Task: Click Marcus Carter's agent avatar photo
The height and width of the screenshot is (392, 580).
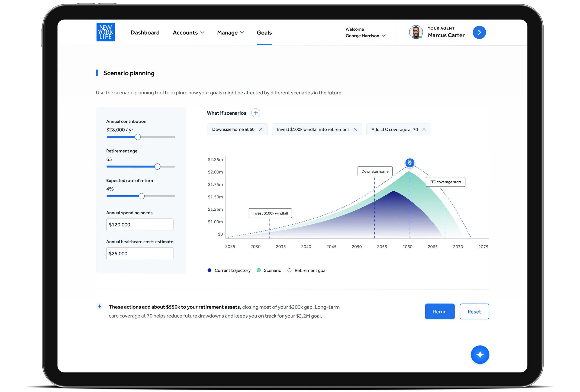Action: [416, 32]
